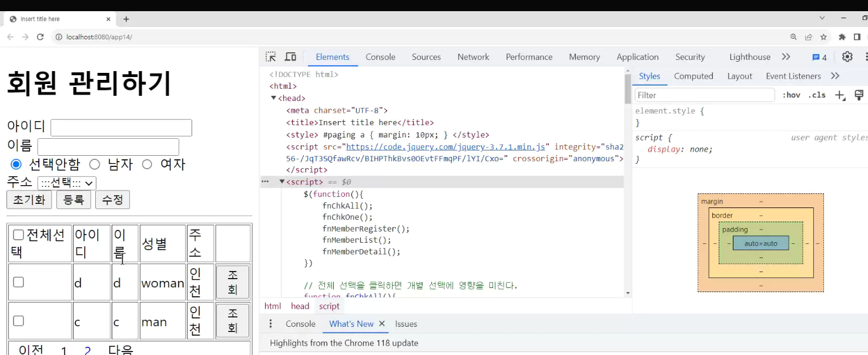Open the Event Listeners pane tab

pos(793,76)
